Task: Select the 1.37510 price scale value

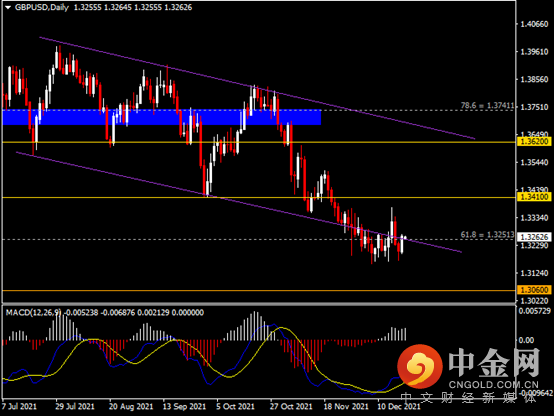Action: (x=535, y=107)
